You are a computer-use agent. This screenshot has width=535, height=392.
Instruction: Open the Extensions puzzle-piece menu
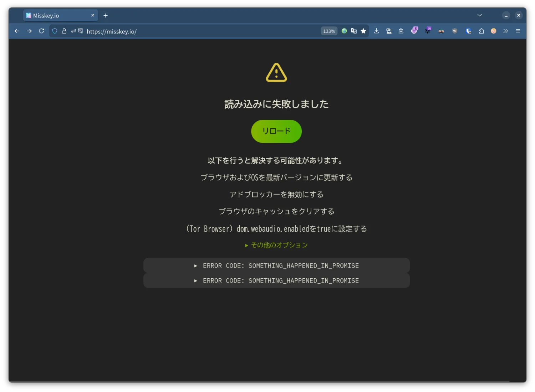tap(481, 31)
